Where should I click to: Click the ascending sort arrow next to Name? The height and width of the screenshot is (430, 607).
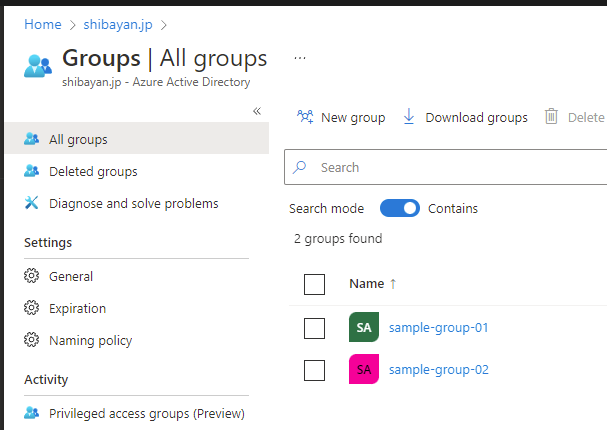coord(393,284)
